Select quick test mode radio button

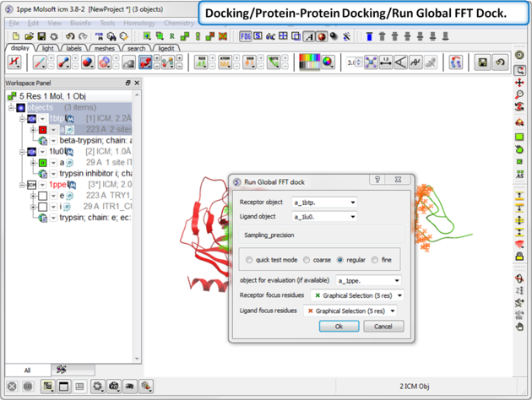(249, 260)
